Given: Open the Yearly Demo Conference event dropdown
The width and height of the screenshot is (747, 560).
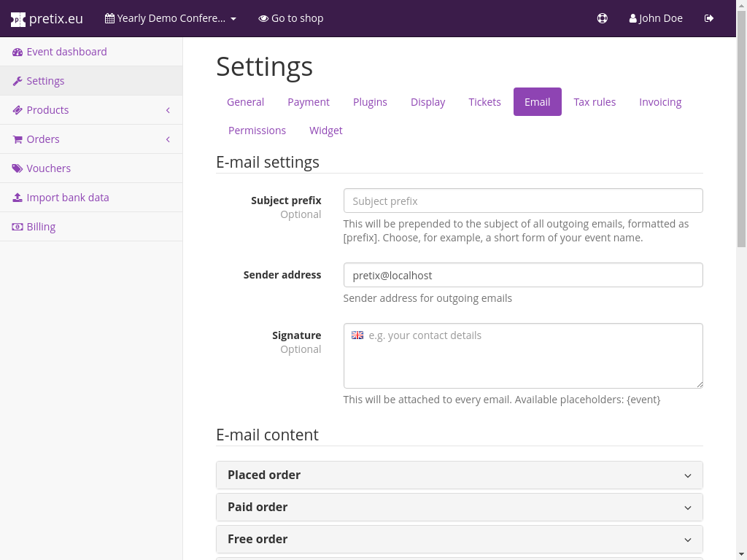Looking at the screenshot, I should click(171, 18).
